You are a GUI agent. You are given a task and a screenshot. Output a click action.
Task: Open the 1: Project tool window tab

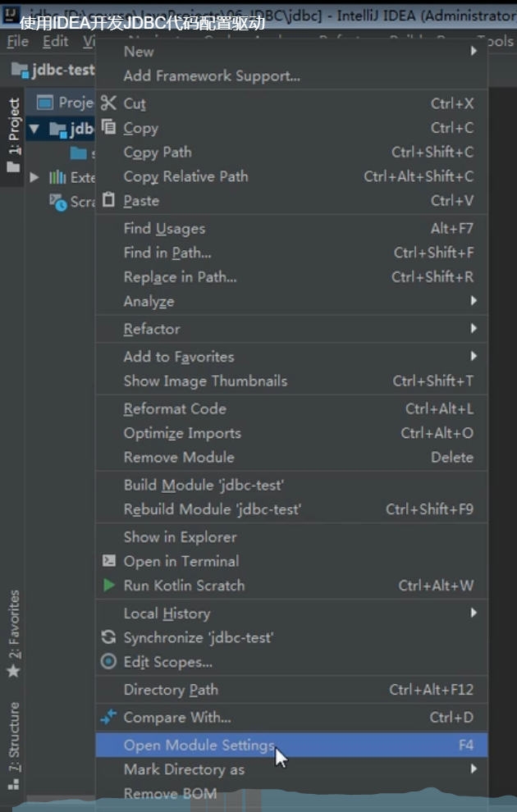(13, 136)
